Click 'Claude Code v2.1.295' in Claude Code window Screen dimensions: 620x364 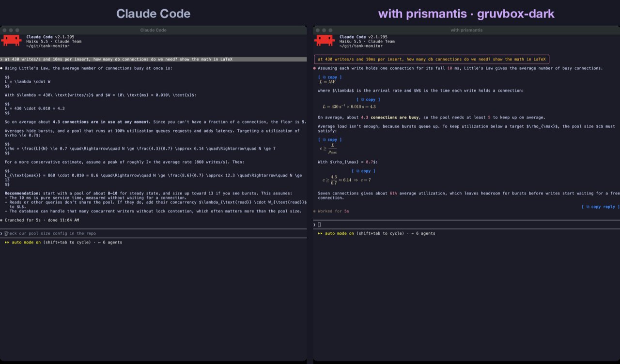[x=50, y=37]
